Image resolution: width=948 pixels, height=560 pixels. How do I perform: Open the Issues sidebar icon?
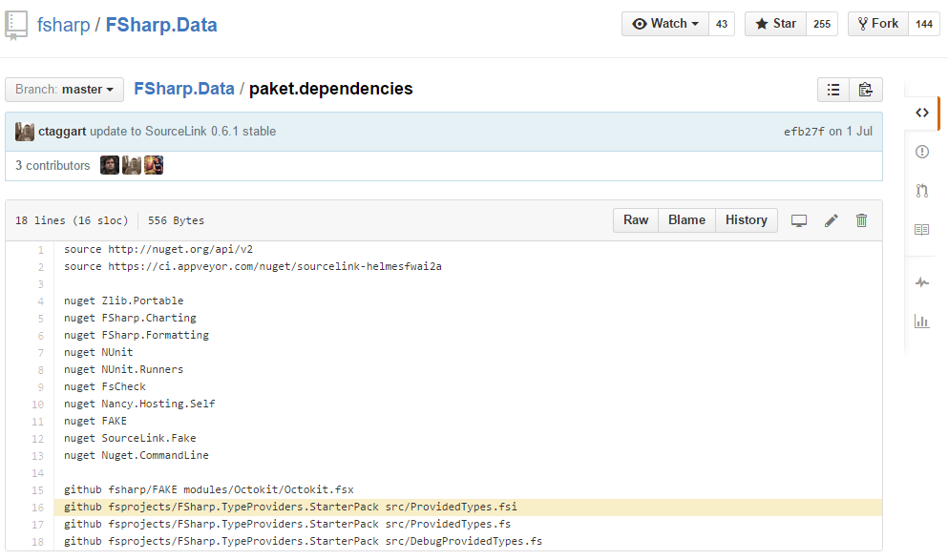tap(921, 152)
